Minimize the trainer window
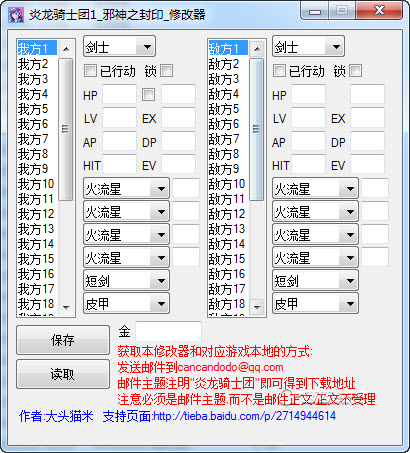This screenshot has height=453, width=410. [315, 11]
